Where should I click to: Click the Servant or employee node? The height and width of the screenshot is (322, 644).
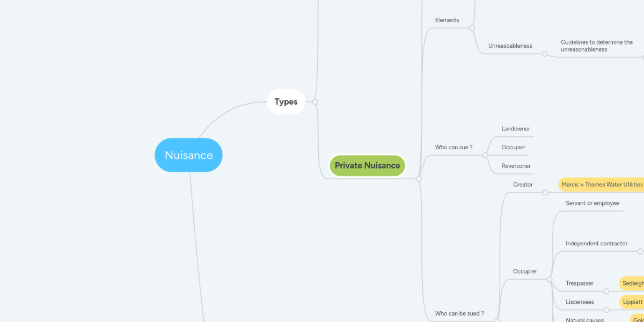point(592,203)
